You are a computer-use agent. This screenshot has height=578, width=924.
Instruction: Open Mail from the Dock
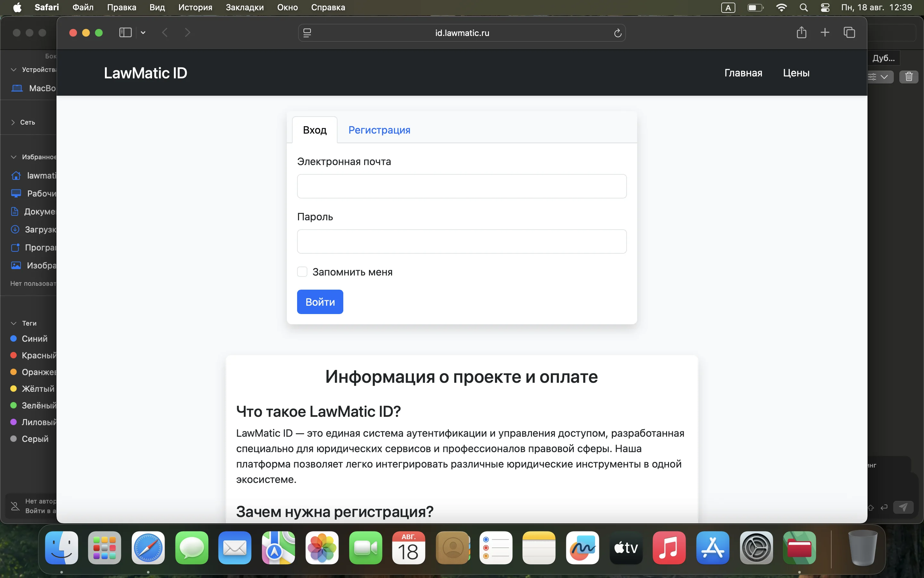(235, 548)
